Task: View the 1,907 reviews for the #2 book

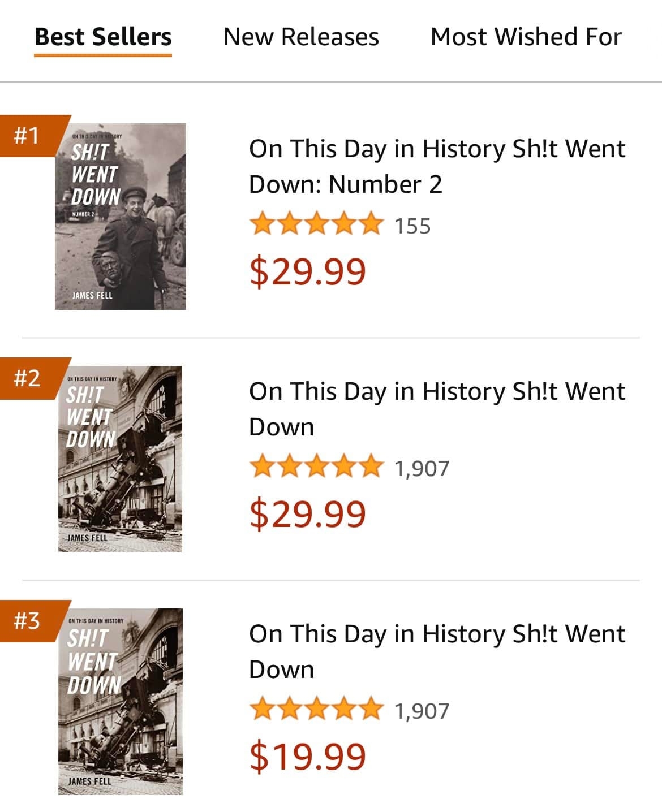Action: (x=422, y=469)
